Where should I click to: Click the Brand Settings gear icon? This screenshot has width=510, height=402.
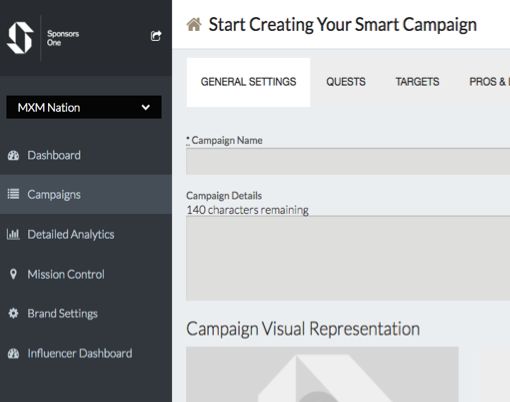[13, 313]
